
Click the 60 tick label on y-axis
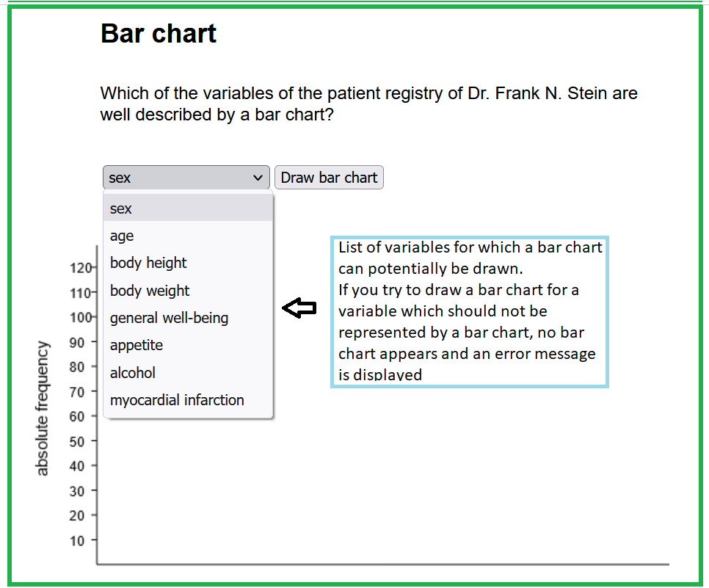point(78,416)
